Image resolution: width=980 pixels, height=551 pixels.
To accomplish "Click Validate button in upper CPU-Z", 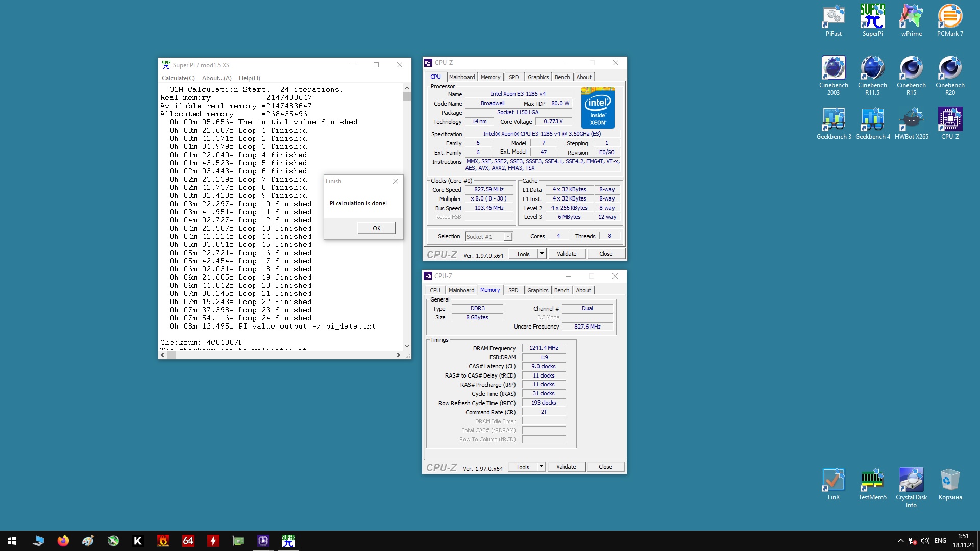I will pyautogui.click(x=567, y=254).
